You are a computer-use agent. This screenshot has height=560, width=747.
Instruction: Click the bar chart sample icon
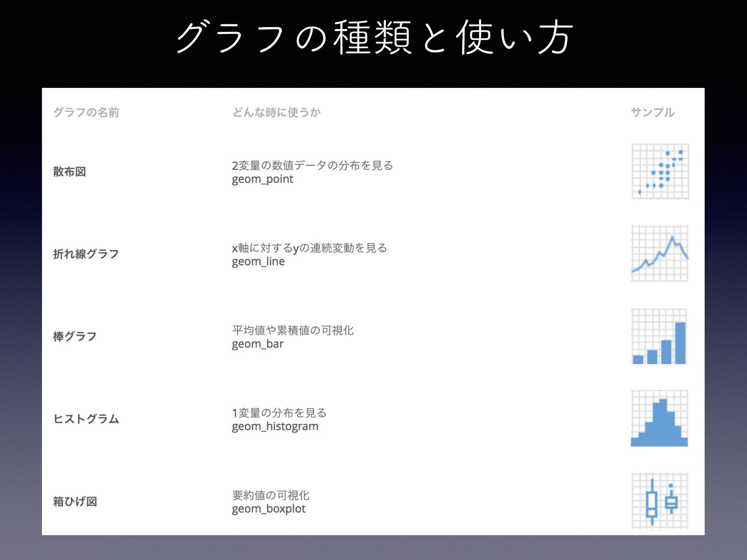(x=659, y=336)
